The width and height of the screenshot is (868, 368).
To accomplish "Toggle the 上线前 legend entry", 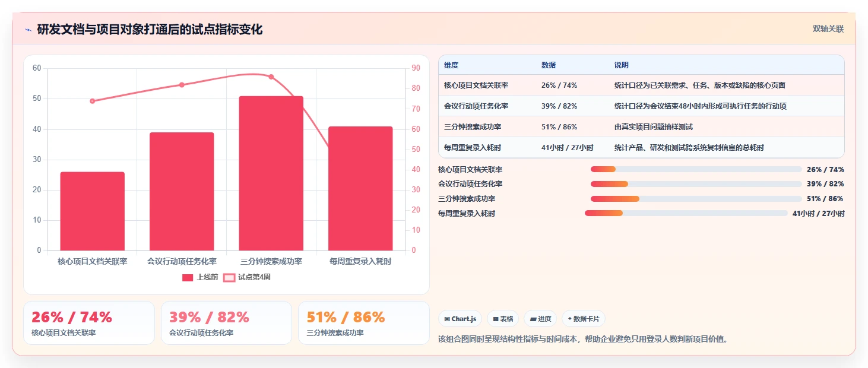I will (x=200, y=277).
